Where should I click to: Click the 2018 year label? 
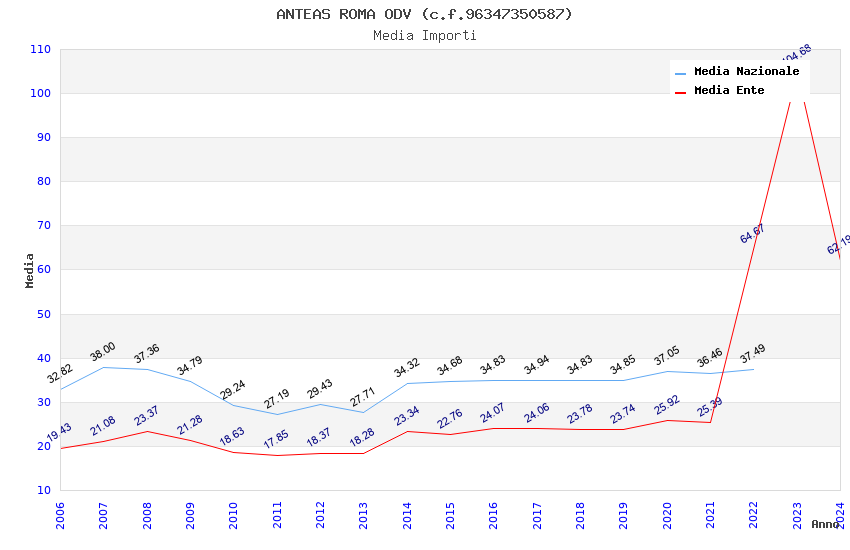581,515
